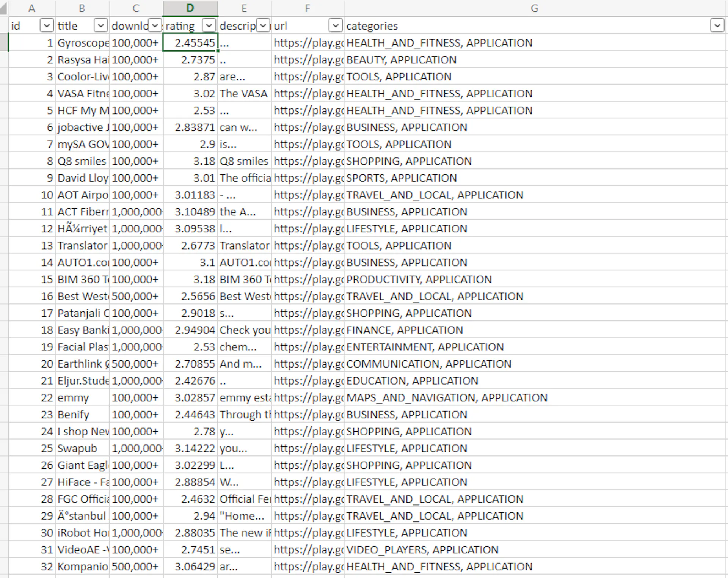Click the Benify title cell
This screenshot has height=578, width=728.
[x=82, y=414]
